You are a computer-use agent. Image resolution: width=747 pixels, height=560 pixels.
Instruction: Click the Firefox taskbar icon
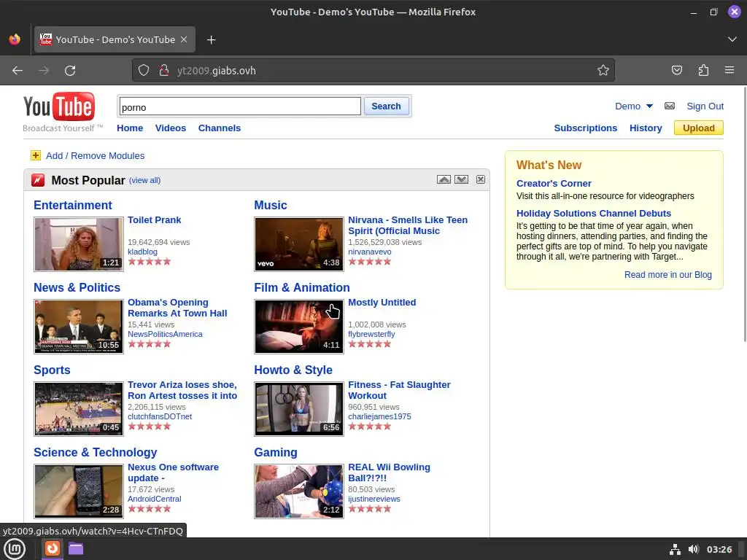click(x=52, y=549)
